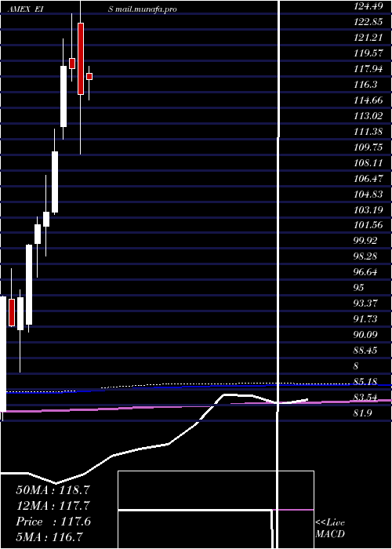Click the Live MACD label
This screenshot has height=549, width=392.
point(330,528)
